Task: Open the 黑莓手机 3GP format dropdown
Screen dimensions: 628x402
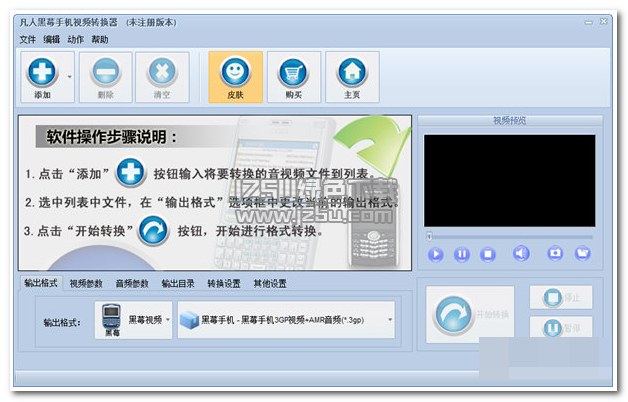Action: pos(286,320)
